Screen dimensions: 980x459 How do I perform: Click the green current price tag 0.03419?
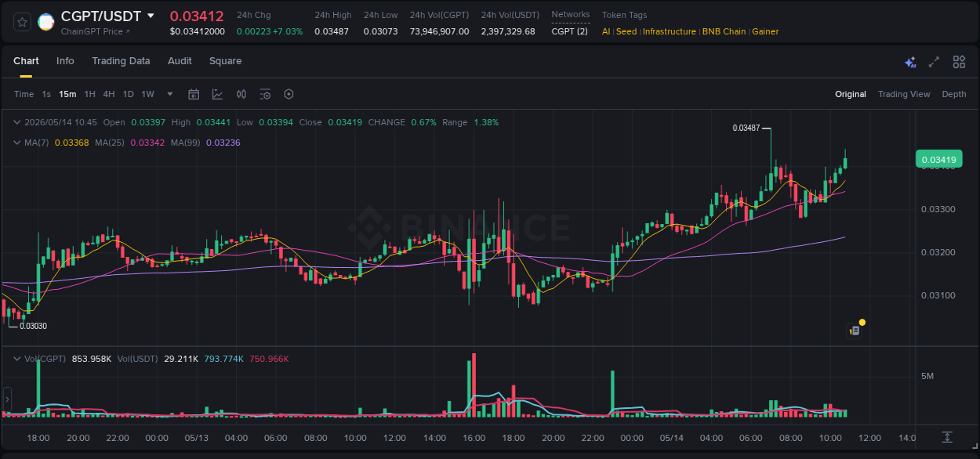938,160
